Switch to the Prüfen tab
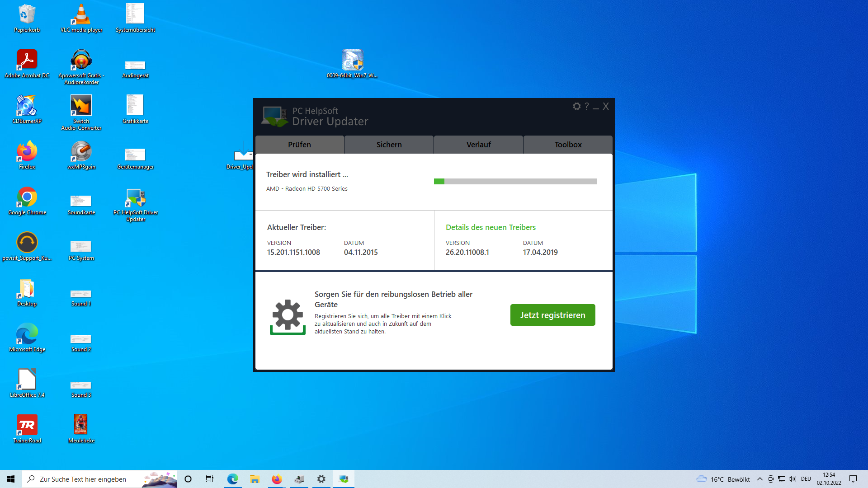 coord(299,145)
